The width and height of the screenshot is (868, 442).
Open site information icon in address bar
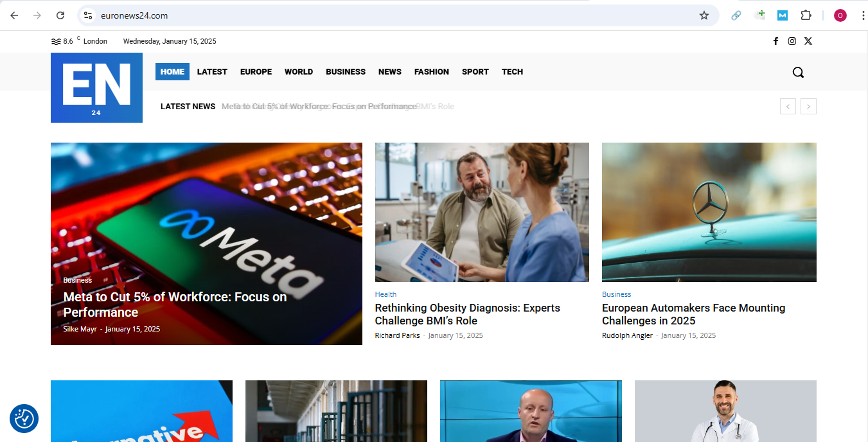click(88, 15)
